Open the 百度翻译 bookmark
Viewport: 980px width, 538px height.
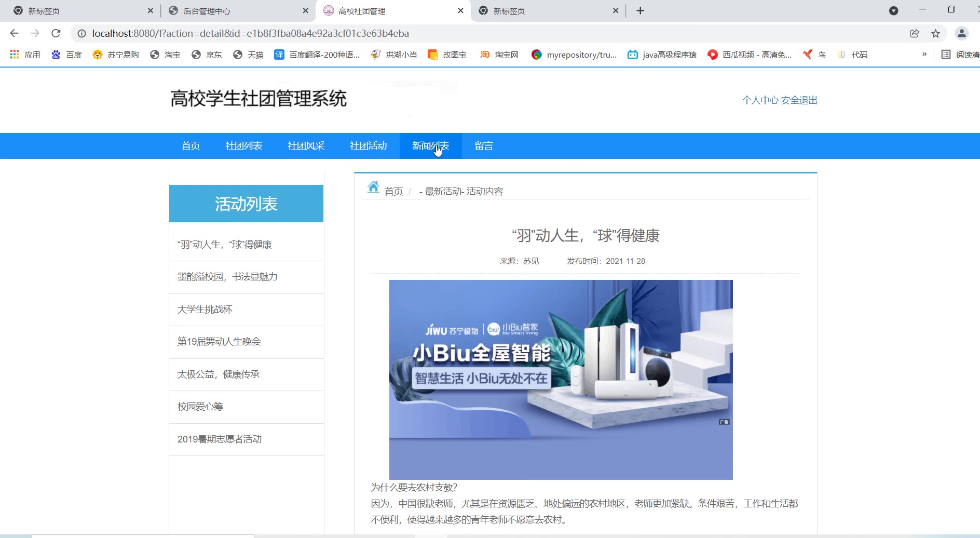pos(317,55)
